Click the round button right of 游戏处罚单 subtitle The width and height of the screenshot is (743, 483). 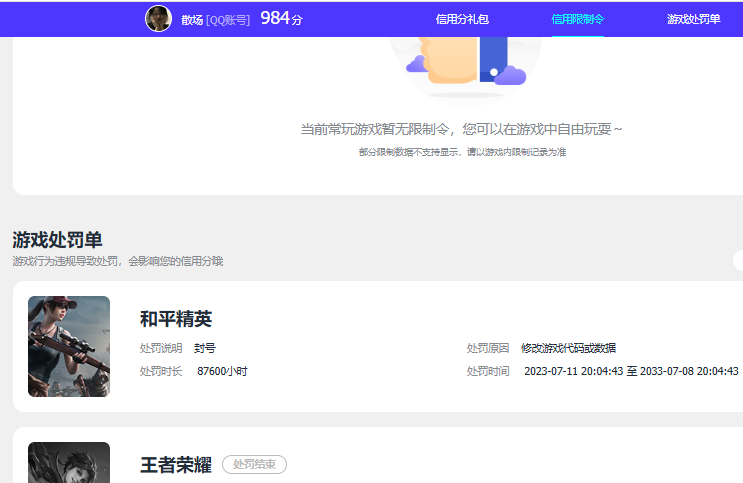click(739, 260)
